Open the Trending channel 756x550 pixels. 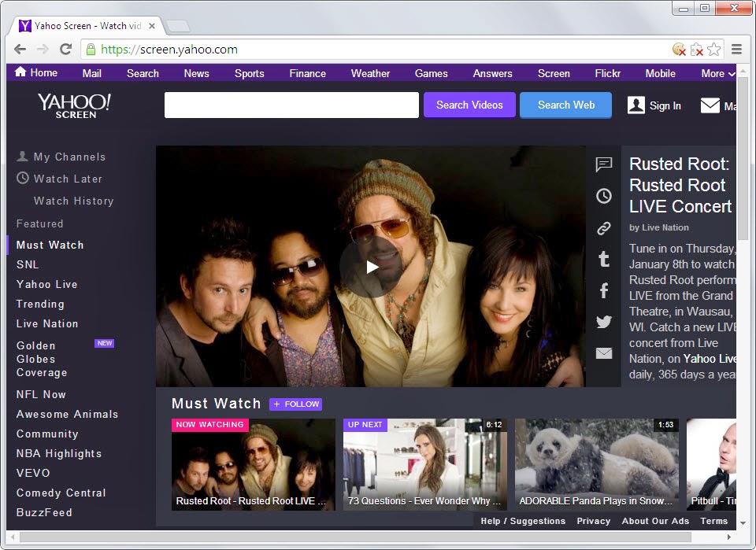[x=40, y=304]
